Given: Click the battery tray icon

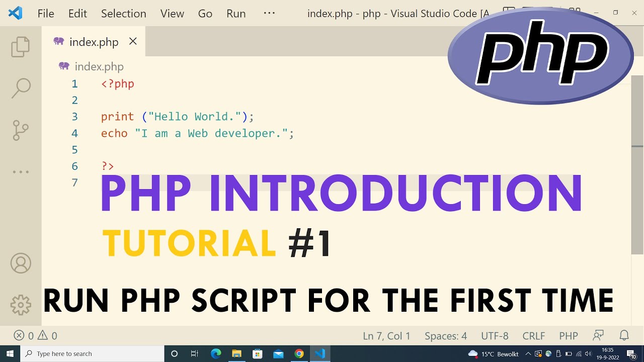Looking at the screenshot, I should tap(569, 354).
